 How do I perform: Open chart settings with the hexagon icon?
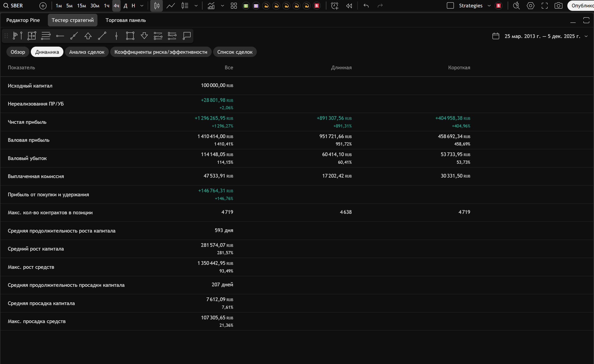pyautogui.click(x=530, y=6)
